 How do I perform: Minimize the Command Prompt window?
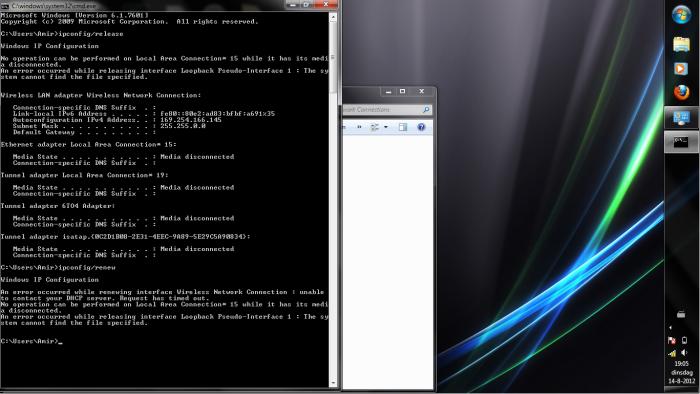tap(293, 4)
